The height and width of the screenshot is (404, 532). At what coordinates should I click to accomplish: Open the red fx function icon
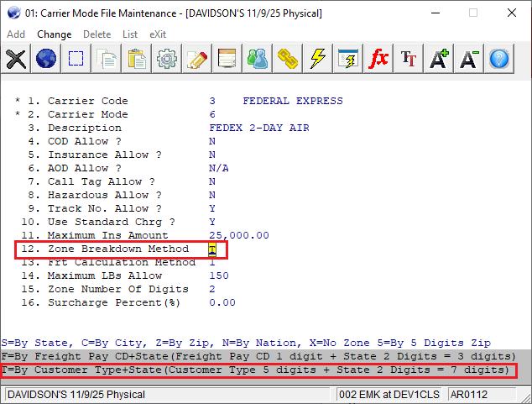click(x=378, y=59)
